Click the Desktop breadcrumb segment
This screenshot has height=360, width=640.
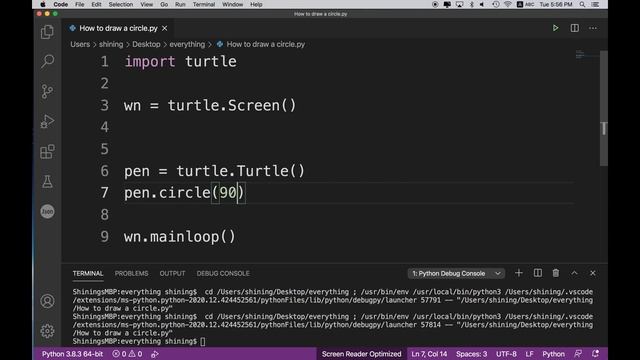[146, 44]
